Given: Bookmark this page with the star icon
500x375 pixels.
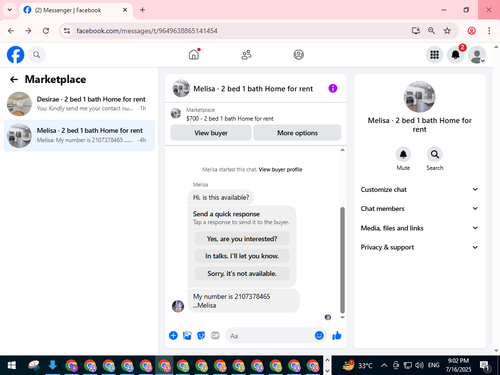Looking at the screenshot, I should coord(447,31).
